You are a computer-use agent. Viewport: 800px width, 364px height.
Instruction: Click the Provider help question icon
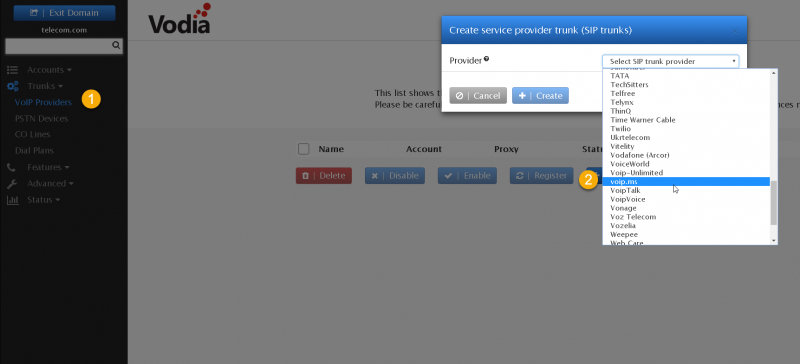click(487, 59)
